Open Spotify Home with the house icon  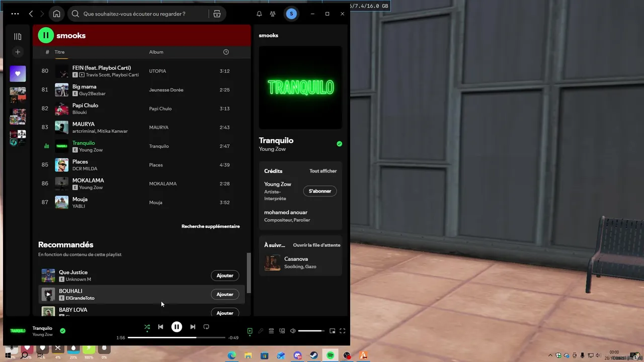[56, 14]
